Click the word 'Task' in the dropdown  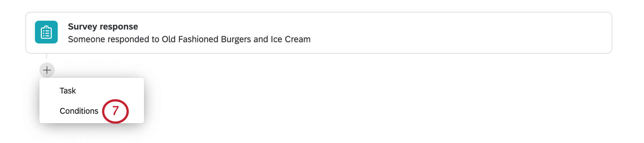point(68,91)
